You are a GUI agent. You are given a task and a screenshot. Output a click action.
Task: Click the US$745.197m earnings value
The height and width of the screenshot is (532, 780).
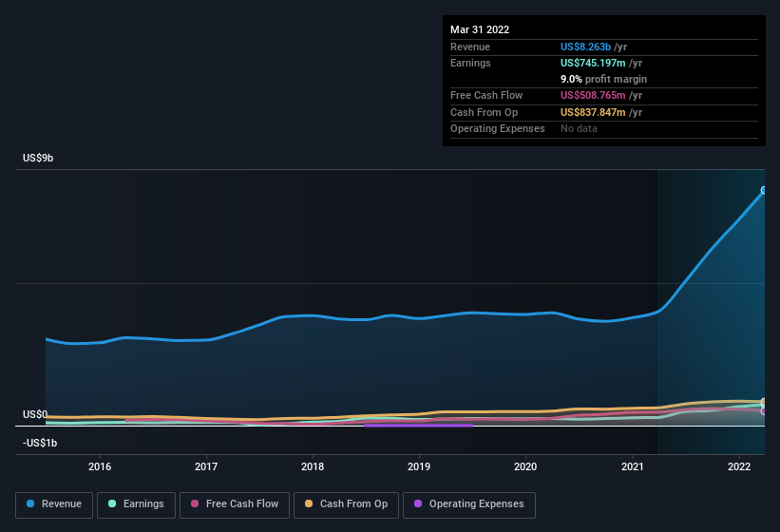[x=593, y=63]
